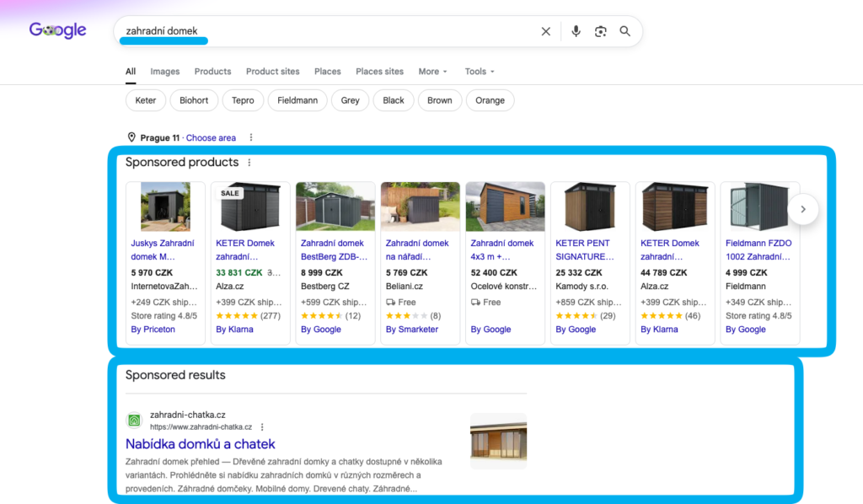This screenshot has height=504, width=863.
Task: Click the zahradni-chatka.cz green favicon
Action: (x=134, y=421)
